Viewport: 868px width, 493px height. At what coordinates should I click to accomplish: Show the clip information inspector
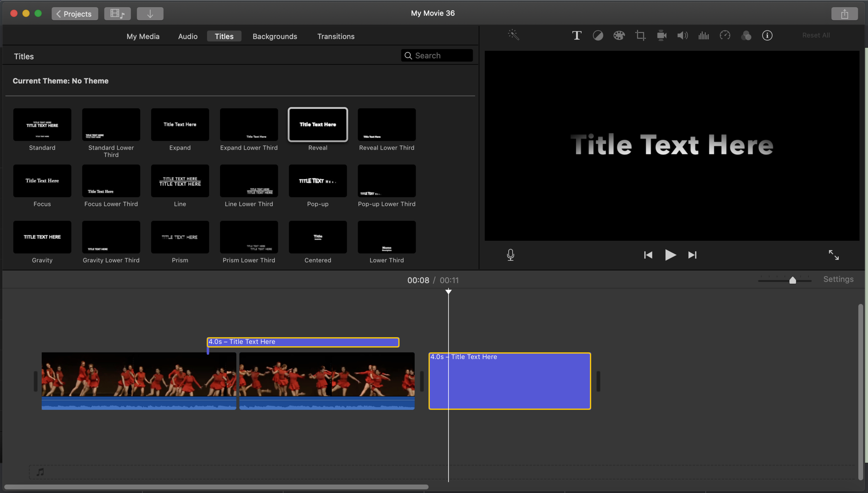click(767, 35)
